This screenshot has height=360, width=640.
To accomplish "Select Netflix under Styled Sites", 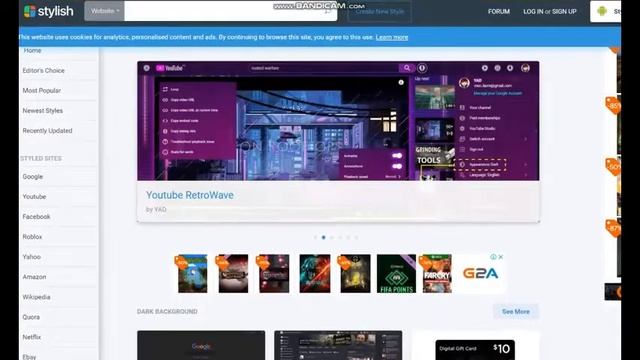I will [x=31, y=337].
